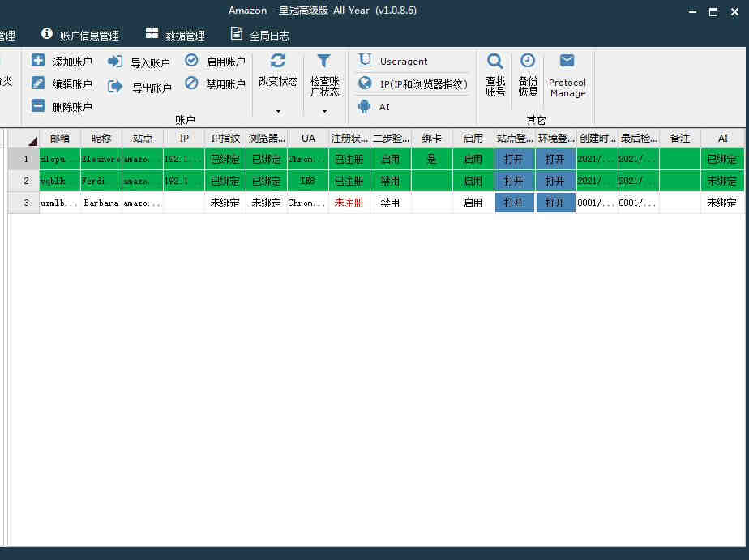The image size is (749, 560).
Task: Click the Backup Restore (备份恢复) clock icon
Action: click(528, 61)
